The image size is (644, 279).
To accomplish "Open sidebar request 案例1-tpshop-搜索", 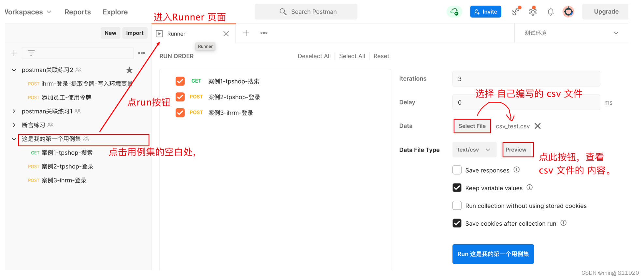I will tap(62, 153).
